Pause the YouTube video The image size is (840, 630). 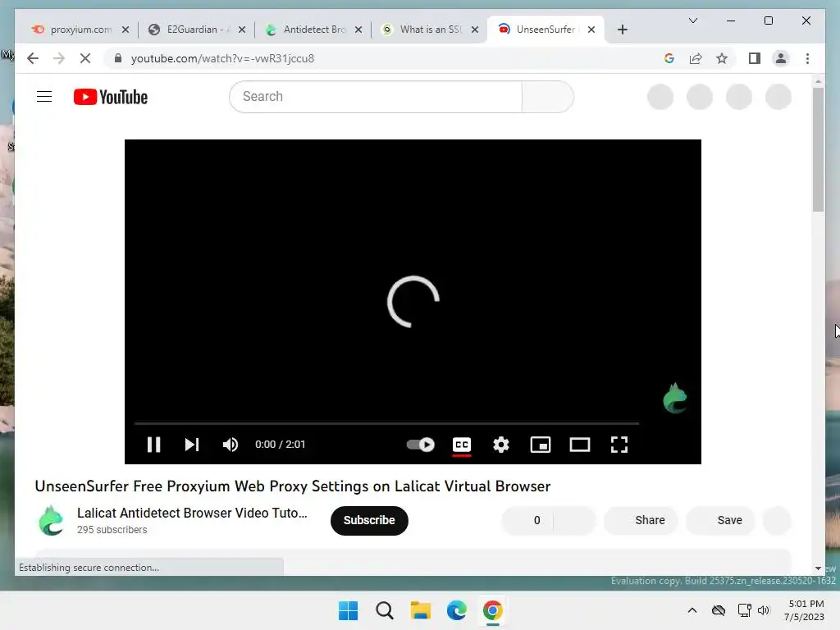coord(153,444)
